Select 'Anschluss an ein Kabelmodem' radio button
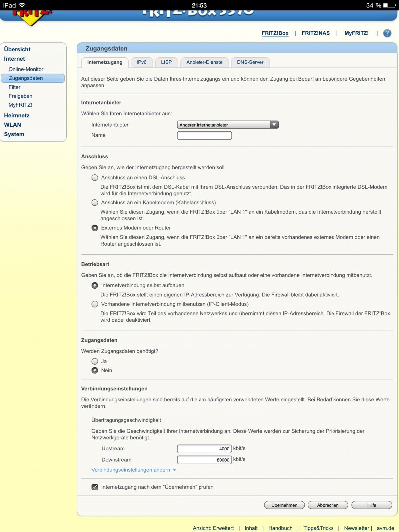Viewport: 399px width, 532px height. click(95, 203)
